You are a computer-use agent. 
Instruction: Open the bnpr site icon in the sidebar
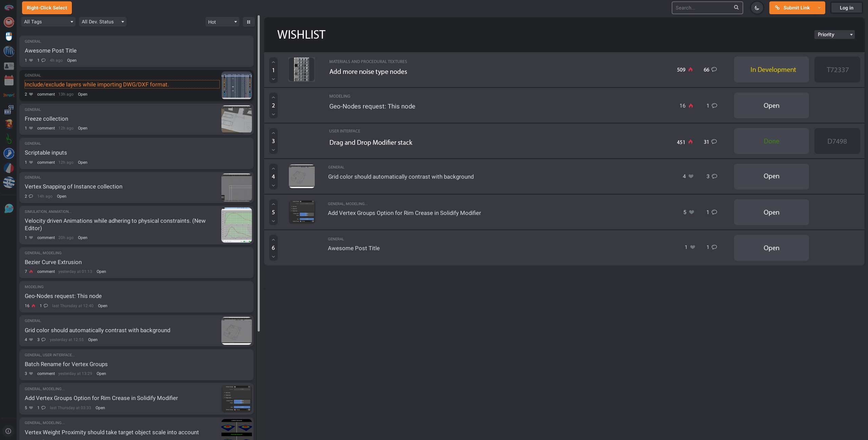pos(9,95)
